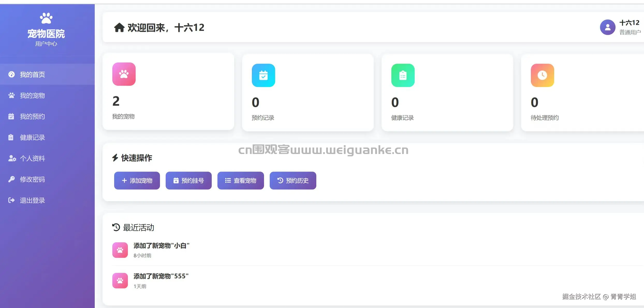The width and height of the screenshot is (644, 308).
Task: Click the 预约历史 button
Action: coord(293,180)
